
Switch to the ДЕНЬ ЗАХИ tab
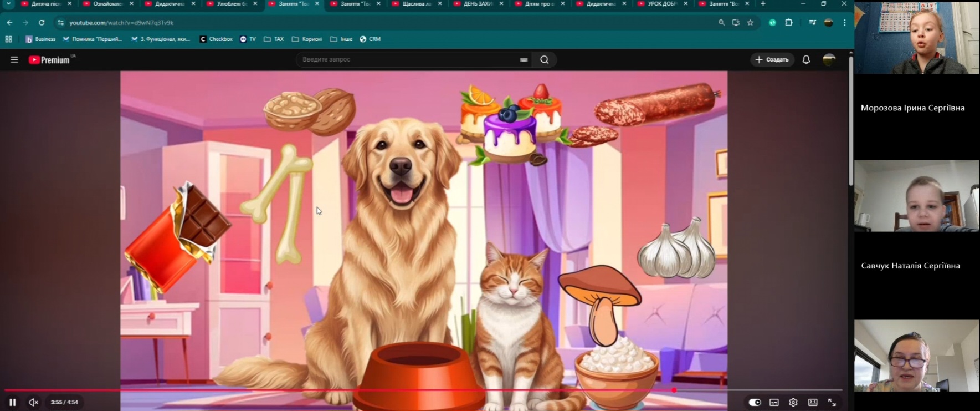[478, 4]
